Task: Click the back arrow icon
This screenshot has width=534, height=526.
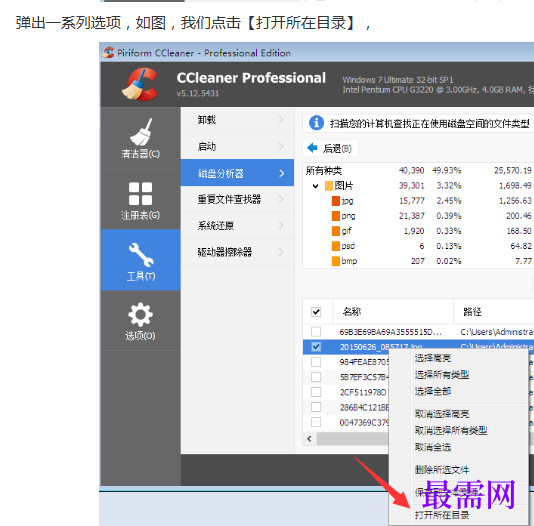Action: point(312,148)
